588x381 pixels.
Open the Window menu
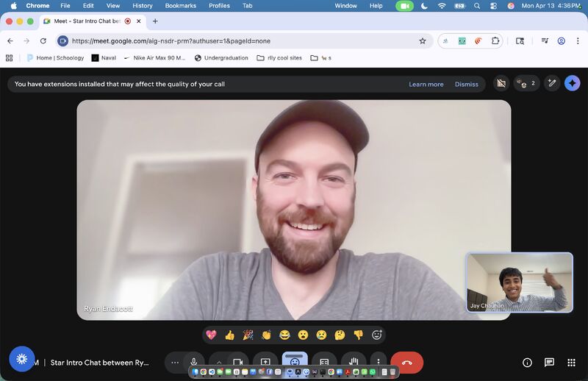[345, 6]
